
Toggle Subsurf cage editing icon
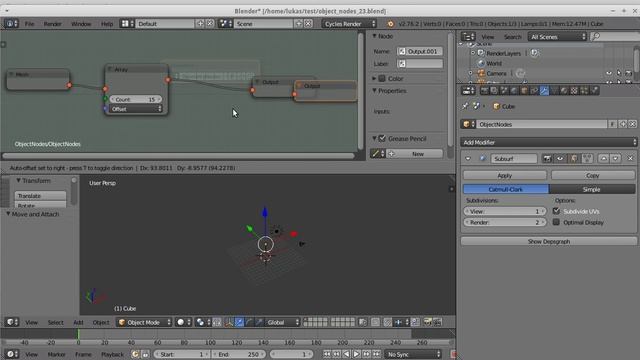coord(587,158)
